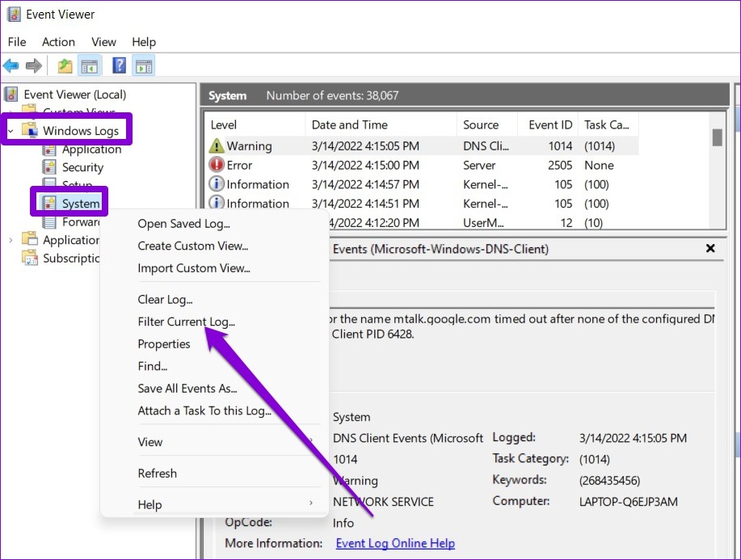
Task: Click the Application log icon under Windows Logs
Action: 49,149
